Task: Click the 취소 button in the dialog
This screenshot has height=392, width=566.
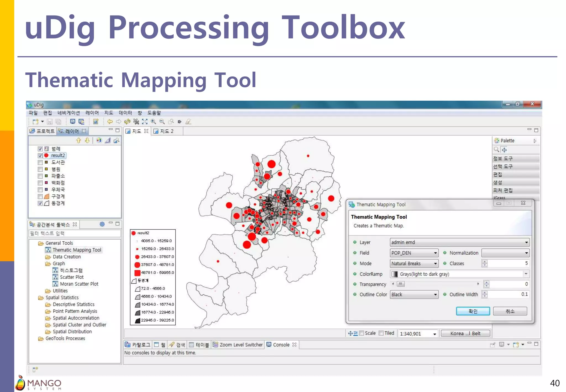Action: click(x=510, y=311)
